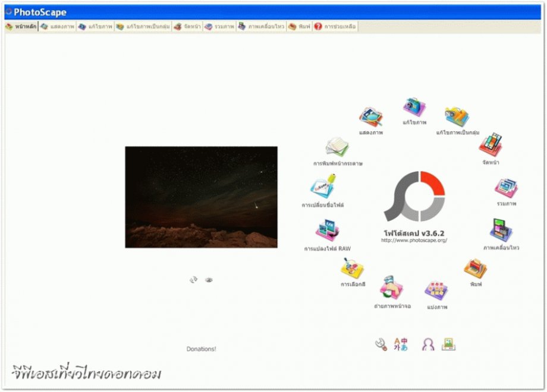Image resolution: width=547 pixels, height=392 pixels.
Task: Open the Splitter (แบ่งภาพ) icon
Action: point(436,290)
